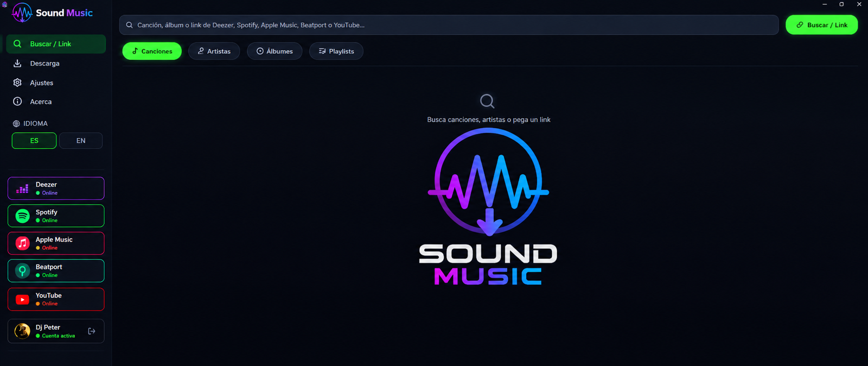
Task: Filter results by Álbumes
Action: pyautogui.click(x=275, y=51)
